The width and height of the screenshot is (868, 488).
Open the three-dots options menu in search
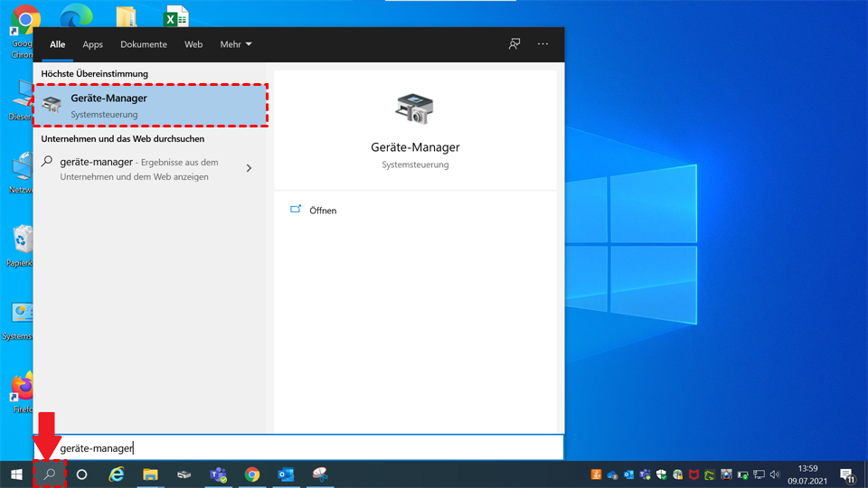tap(542, 43)
